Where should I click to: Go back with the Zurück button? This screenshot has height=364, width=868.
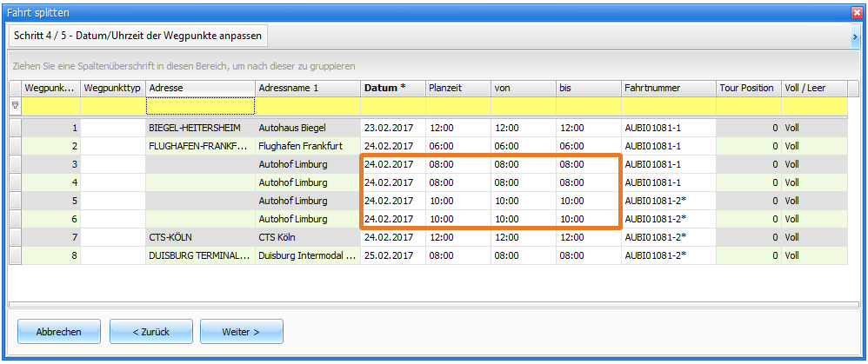pyautogui.click(x=151, y=332)
